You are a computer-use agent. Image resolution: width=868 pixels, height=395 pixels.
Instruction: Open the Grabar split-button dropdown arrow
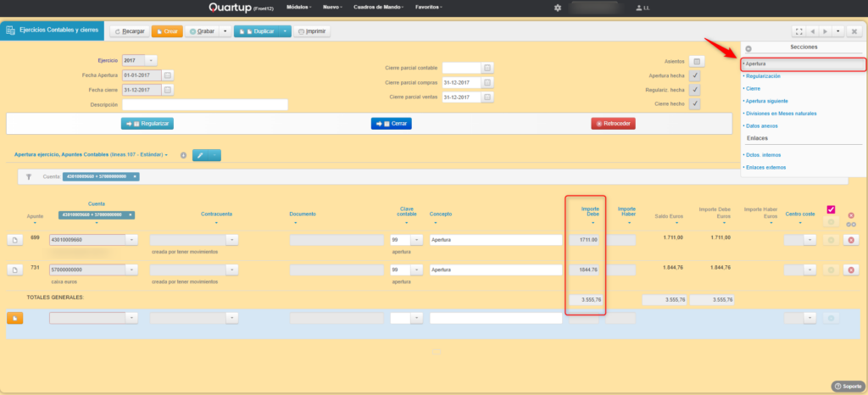[x=225, y=31]
